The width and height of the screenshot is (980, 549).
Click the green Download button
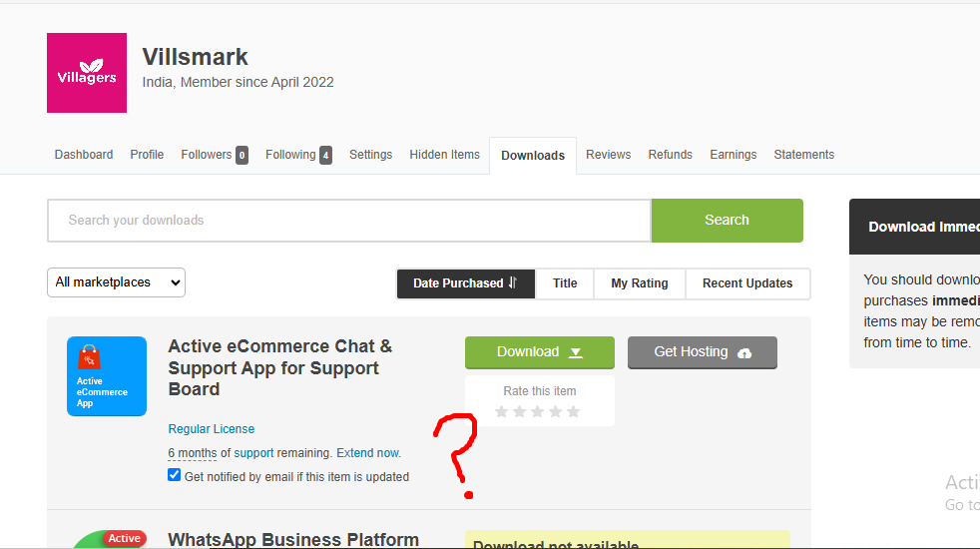pos(539,352)
